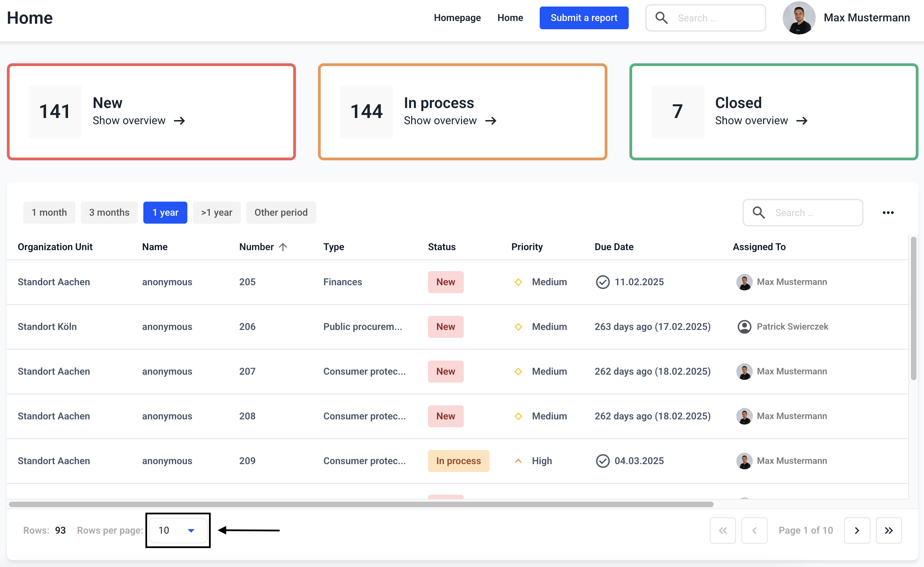924x567 pixels.
Task: Click checkmark icon beside 11.02.2025 due date
Action: 602,282
